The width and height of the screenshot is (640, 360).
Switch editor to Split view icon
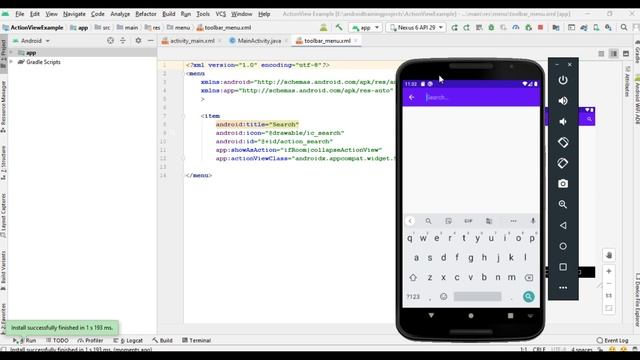tap(613, 53)
